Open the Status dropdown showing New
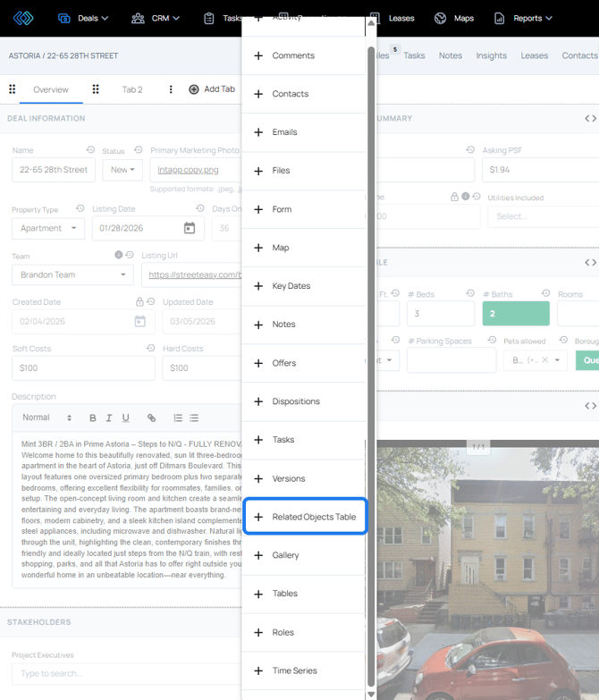The width and height of the screenshot is (599, 700). 122,170
